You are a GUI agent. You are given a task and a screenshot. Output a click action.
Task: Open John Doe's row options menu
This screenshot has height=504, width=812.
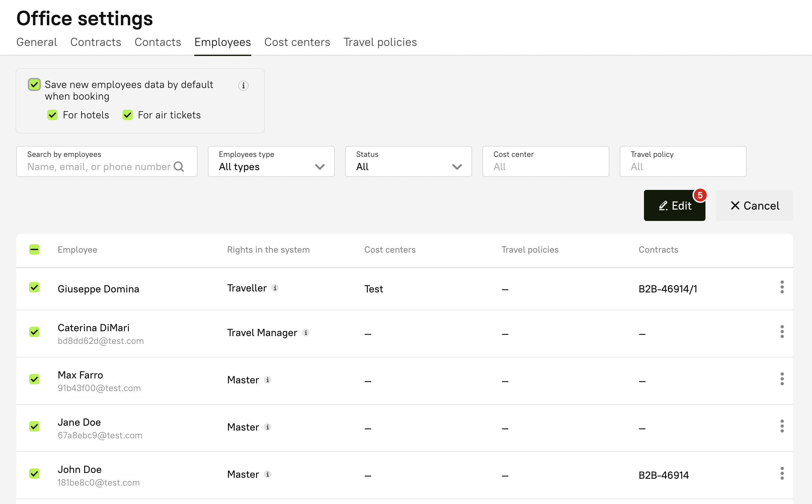(782, 474)
